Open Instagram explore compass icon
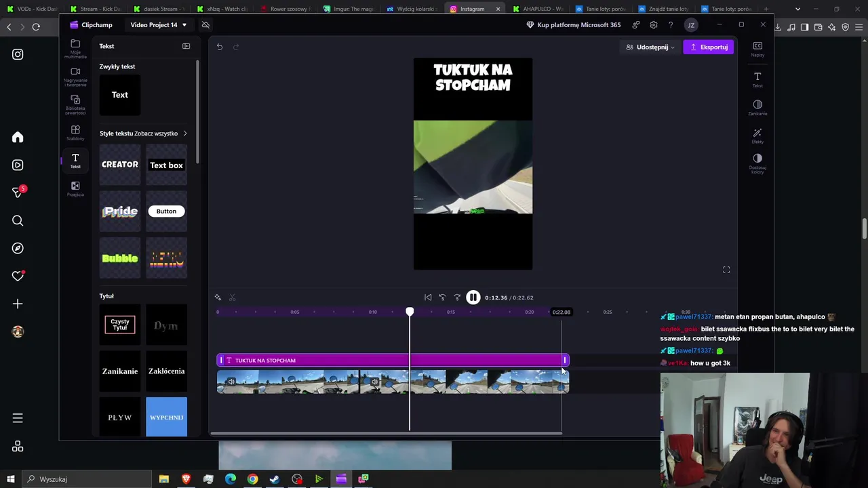Image resolution: width=868 pixels, height=488 pixels. pos(18,248)
